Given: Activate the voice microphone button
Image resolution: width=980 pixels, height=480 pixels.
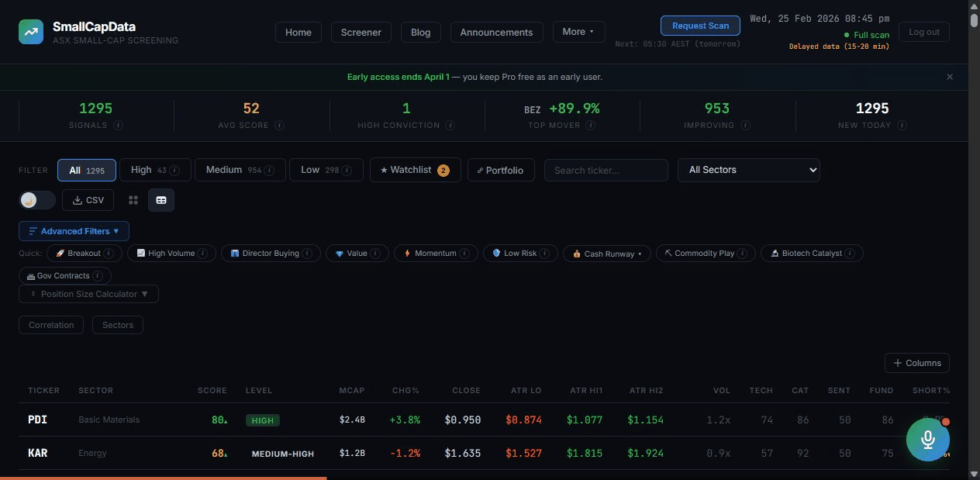Looking at the screenshot, I should pos(927,440).
